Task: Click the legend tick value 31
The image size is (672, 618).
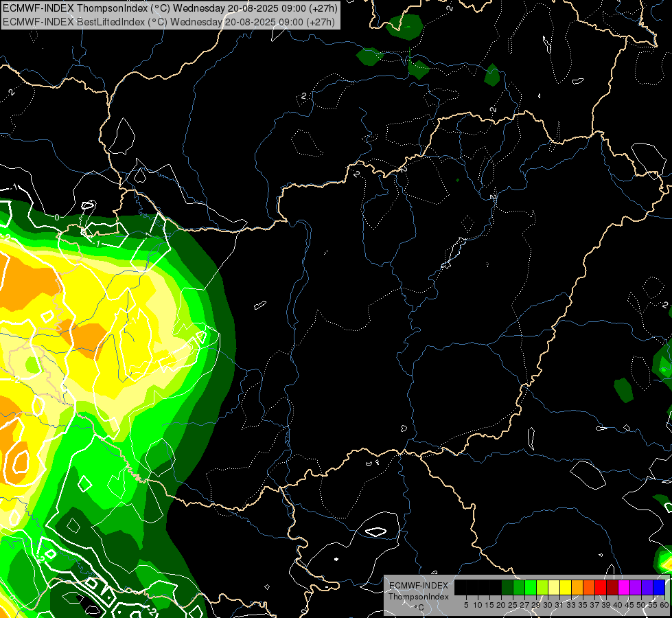Action: 559,605
